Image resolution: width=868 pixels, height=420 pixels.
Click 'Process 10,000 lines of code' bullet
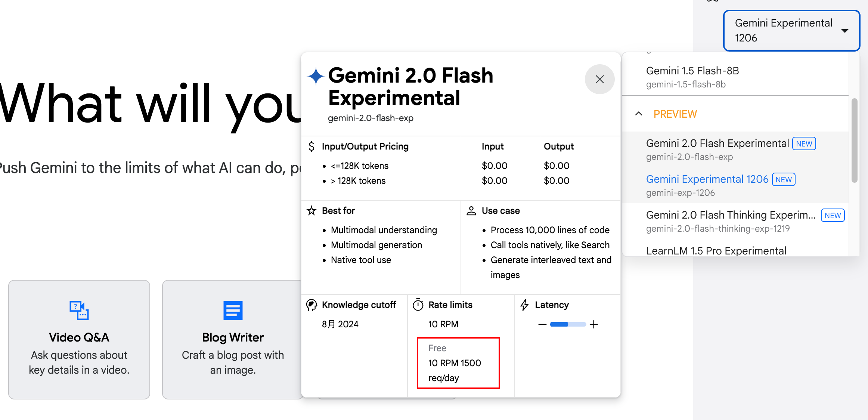(x=550, y=230)
